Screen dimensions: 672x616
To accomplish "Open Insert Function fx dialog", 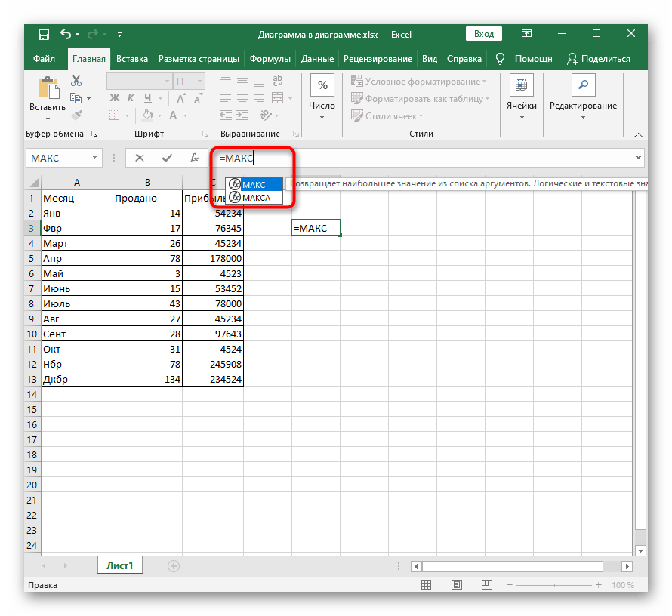I will 194,158.
